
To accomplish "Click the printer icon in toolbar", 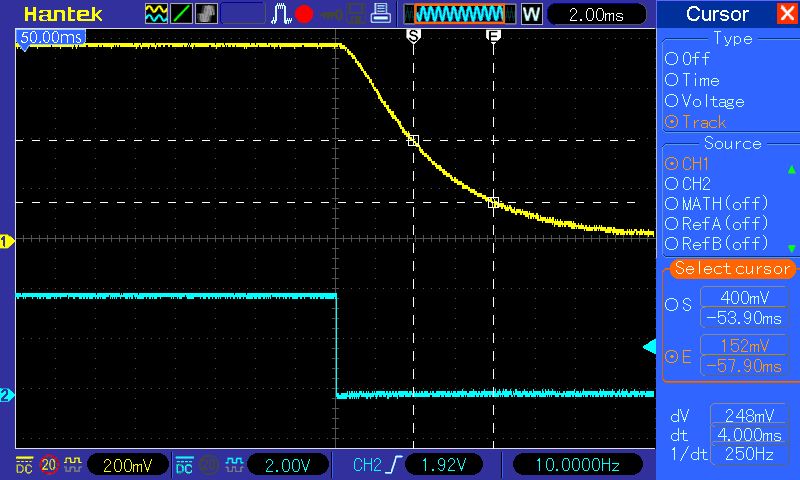I will click(381, 13).
